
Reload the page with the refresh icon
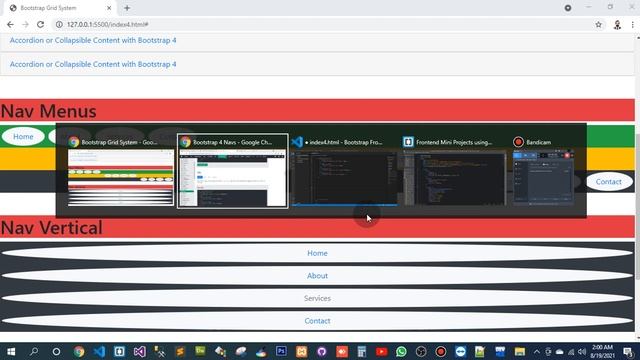40,24
